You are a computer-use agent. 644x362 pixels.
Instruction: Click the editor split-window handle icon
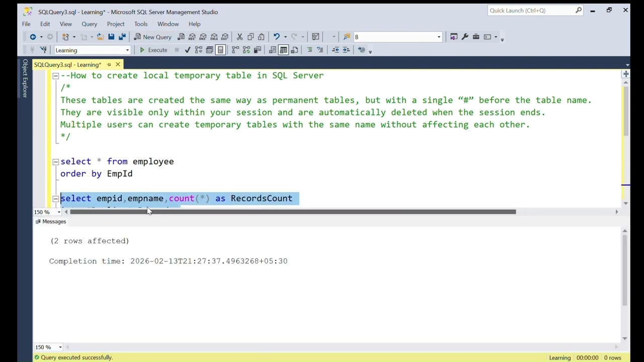point(626,74)
